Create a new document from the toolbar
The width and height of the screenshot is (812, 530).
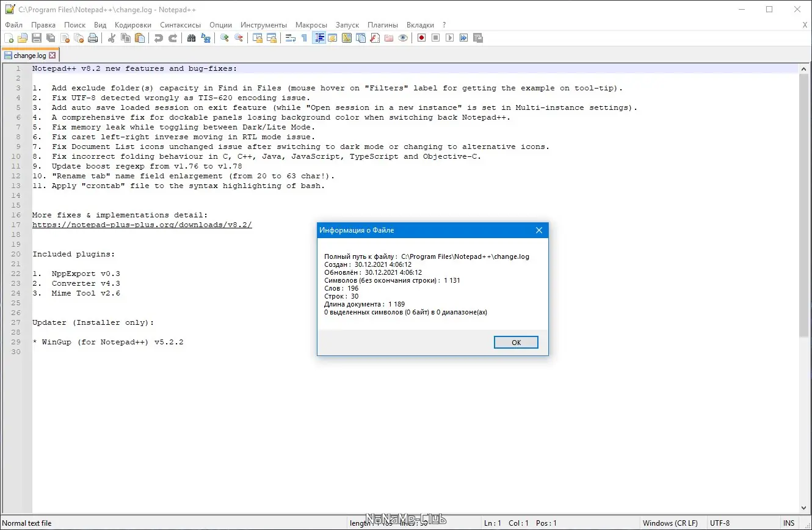click(x=9, y=38)
